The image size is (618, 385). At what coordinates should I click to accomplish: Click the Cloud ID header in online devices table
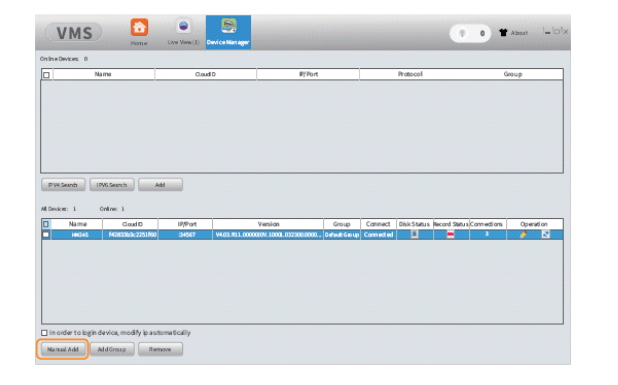205,74
